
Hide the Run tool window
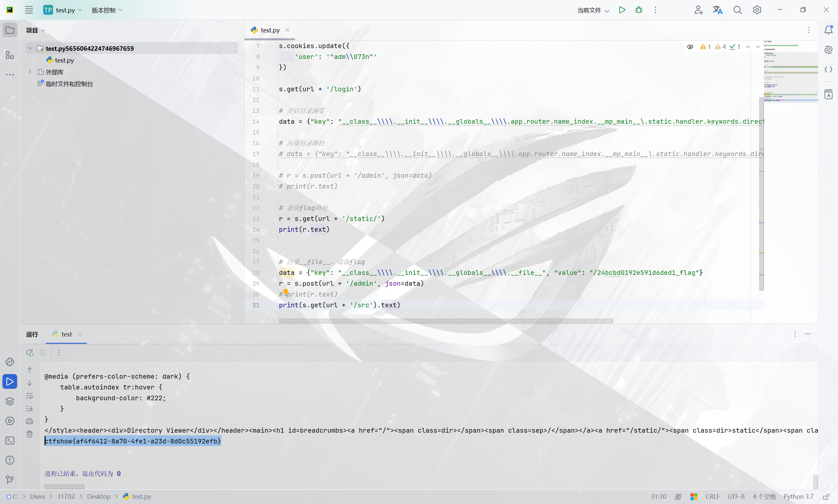click(808, 334)
